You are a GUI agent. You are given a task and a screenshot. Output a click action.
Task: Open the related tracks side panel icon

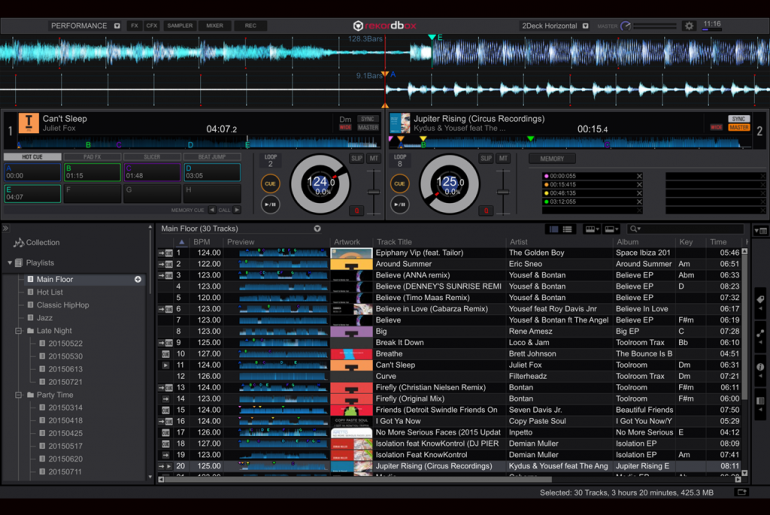(x=760, y=333)
